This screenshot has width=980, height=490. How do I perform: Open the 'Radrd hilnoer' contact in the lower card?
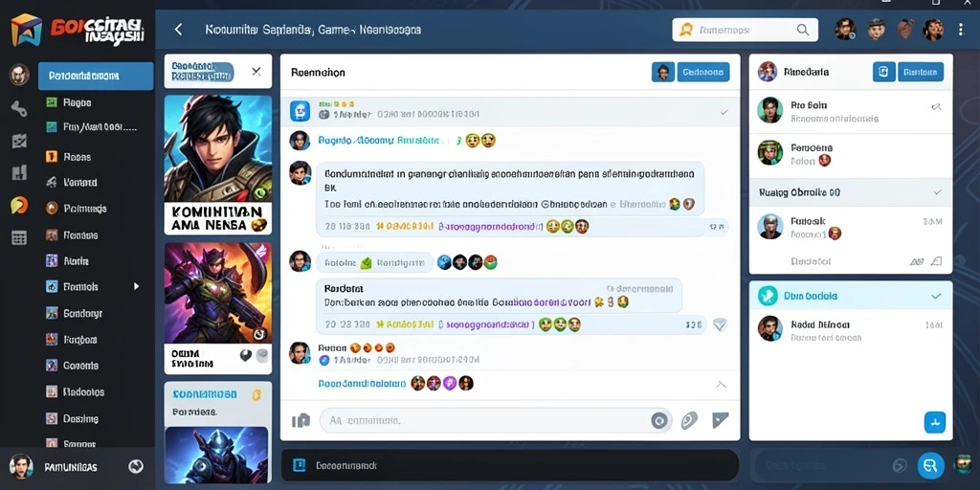[x=851, y=330]
